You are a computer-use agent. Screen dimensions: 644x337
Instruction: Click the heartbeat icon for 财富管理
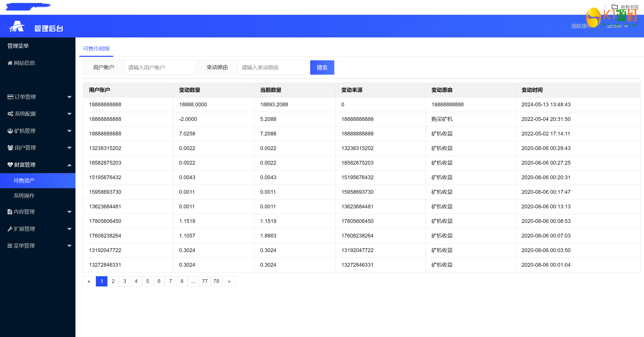10,165
